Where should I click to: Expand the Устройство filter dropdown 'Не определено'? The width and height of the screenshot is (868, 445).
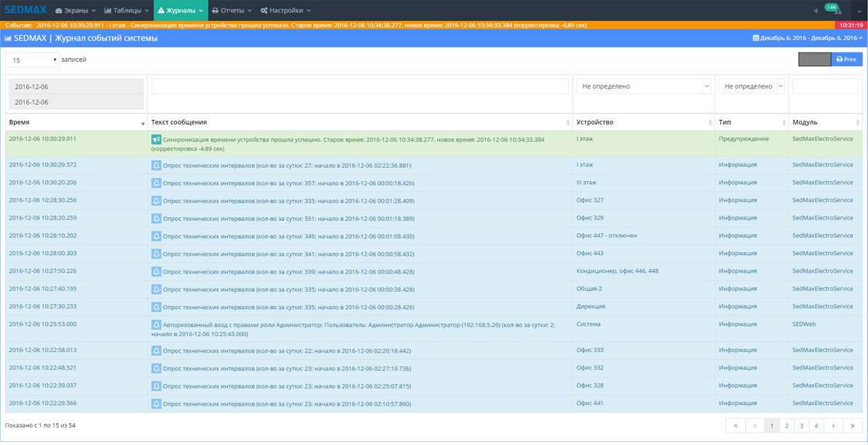(x=643, y=87)
